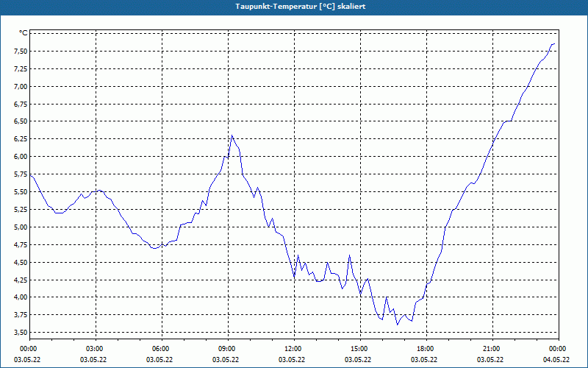
Task: Select the "5,00" y-axis value
Action: pos(21,227)
